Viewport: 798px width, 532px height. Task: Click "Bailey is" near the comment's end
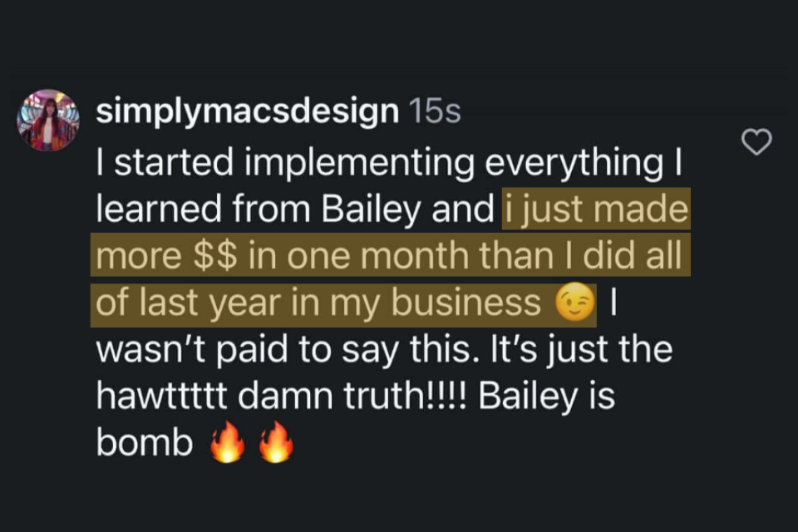coord(547,397)
